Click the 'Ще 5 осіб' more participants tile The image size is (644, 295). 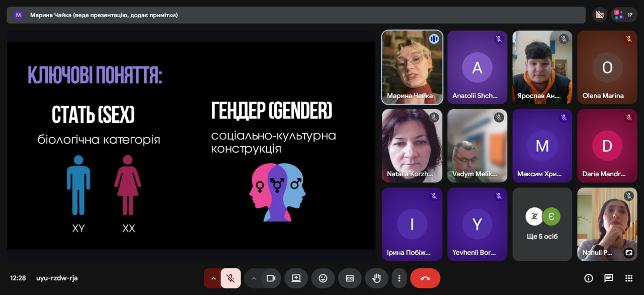(542, 224)
